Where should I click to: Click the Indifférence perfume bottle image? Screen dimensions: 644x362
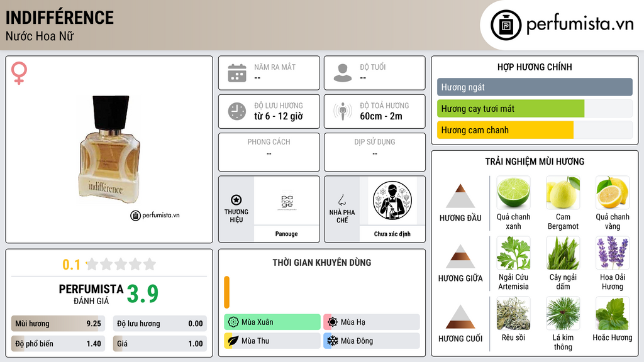(109, 150)
